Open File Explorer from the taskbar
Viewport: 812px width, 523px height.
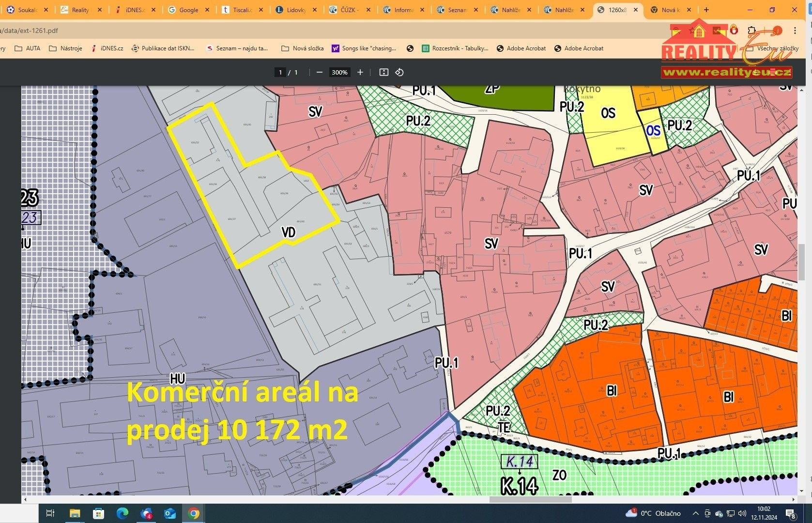pyautogui.click(x=74, y=513)
